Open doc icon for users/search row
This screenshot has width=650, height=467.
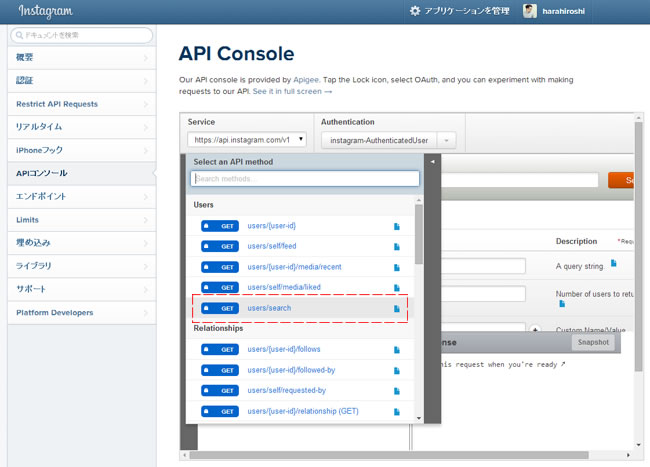[397, 309]
